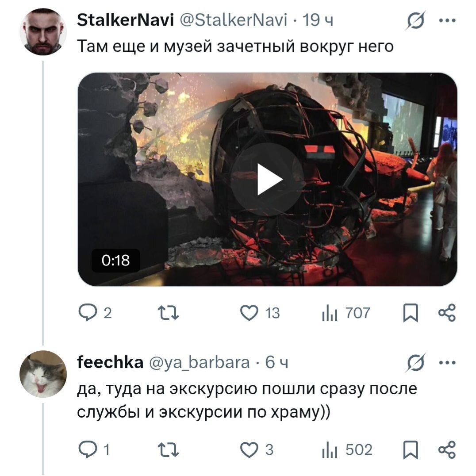The height and width of the screenshot is (476, 476).
Task: Open more options on StalkerNavi's post
Action: coord(447,20)
